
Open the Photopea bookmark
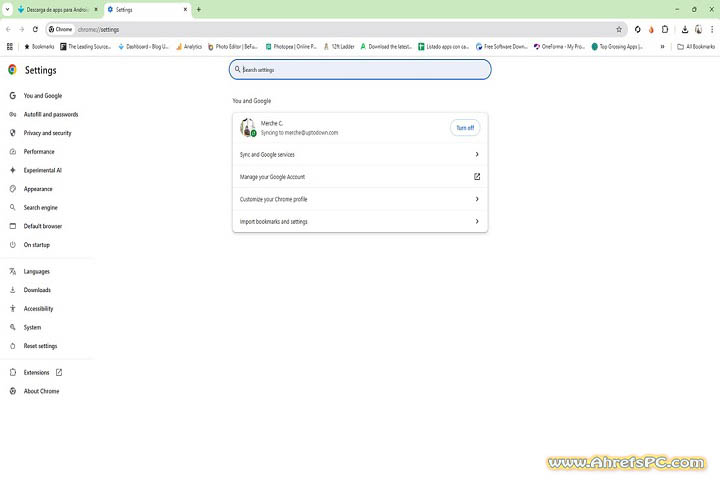click(x=291, y=46)
